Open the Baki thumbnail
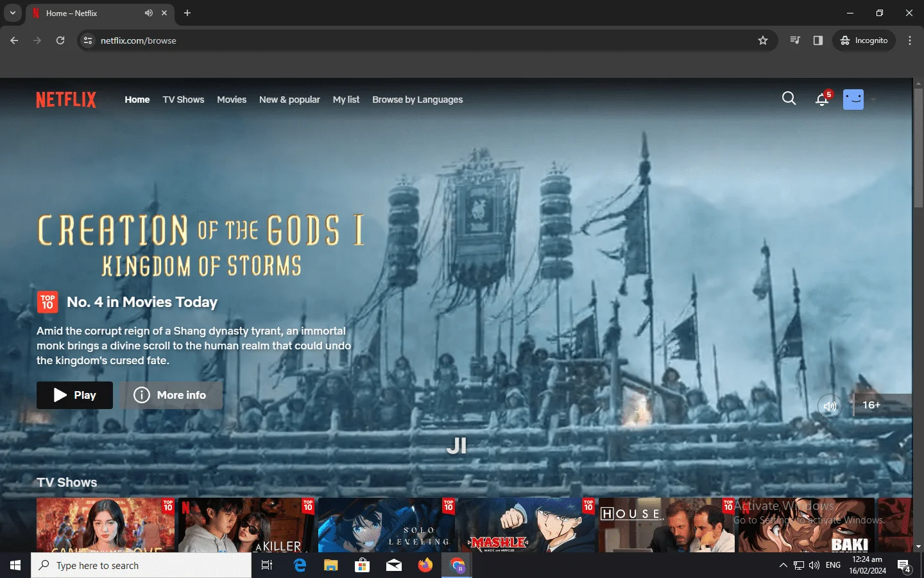 point(807,525)
